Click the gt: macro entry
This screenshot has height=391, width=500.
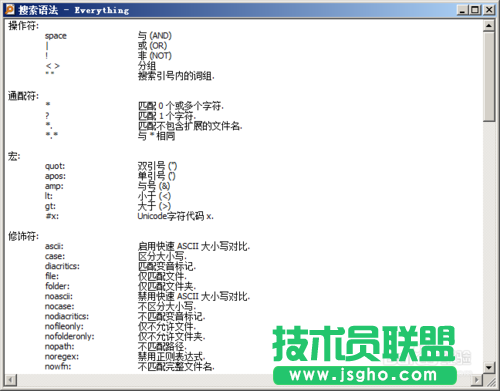point(50,206)
